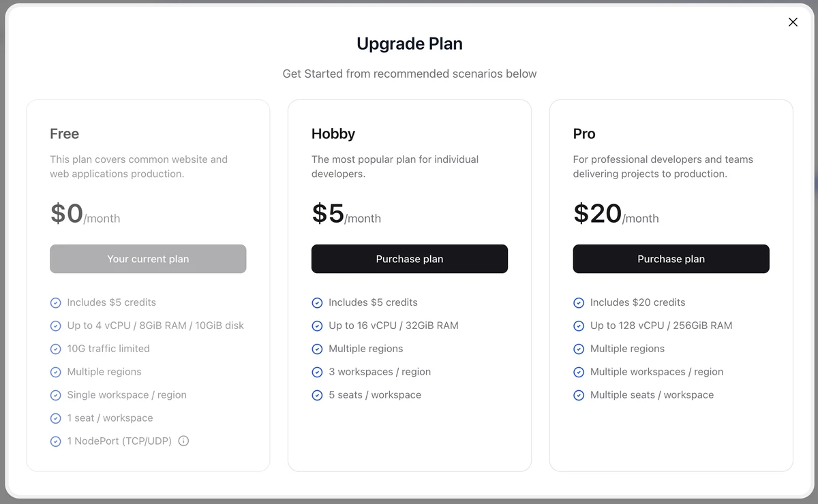Purchase the Pro plan
This screenshot has height=504, width=818.
pyautogui.click(x=671, y=259)
